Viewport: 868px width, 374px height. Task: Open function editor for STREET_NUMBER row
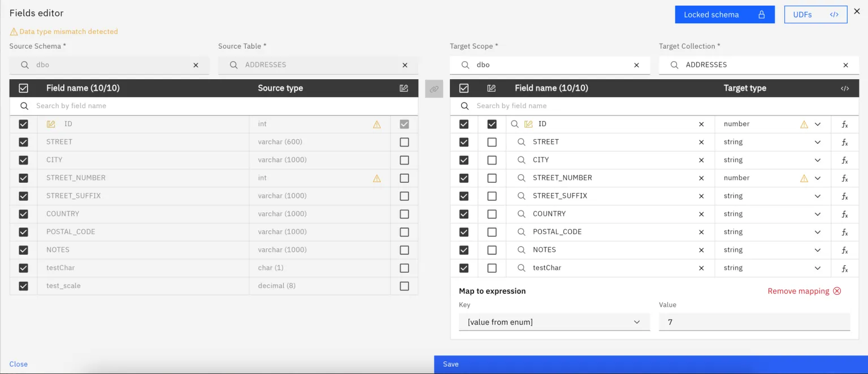click(845, 178)
